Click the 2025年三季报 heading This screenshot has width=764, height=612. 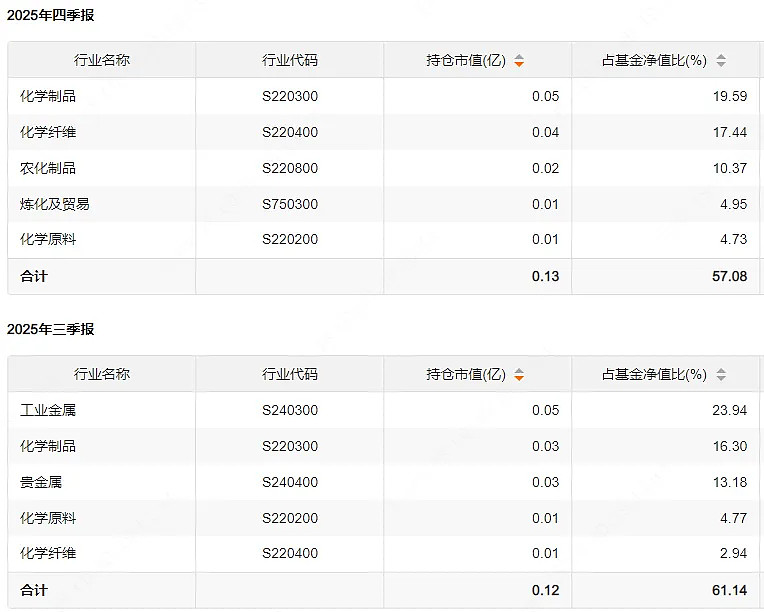pyautogui.click(x=51, y=329)
